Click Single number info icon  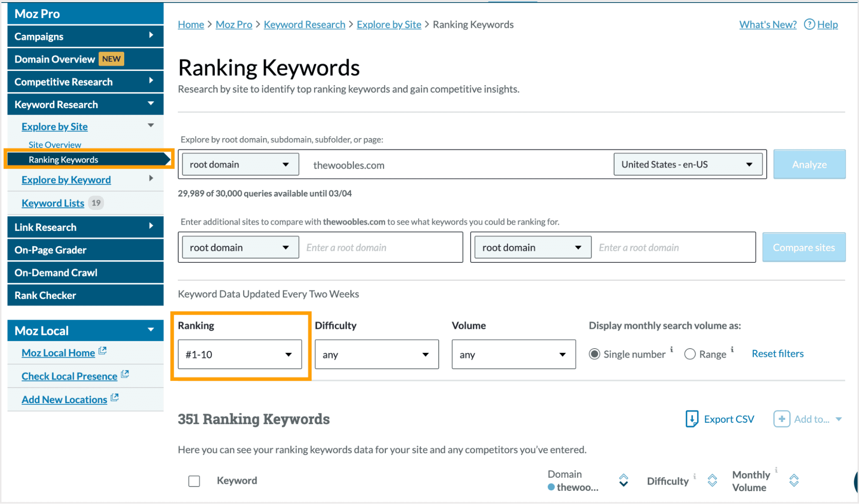click(x=672, y=349)
